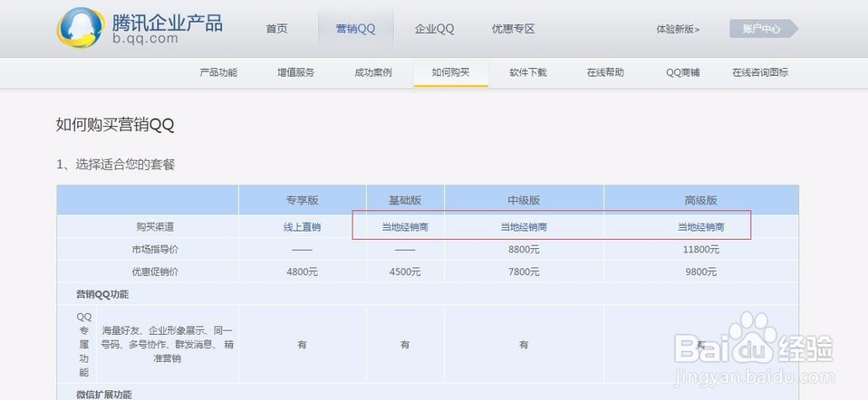The image size is (868, 400).
Task: Click the 中级版 column header
Action: (524, 200)
